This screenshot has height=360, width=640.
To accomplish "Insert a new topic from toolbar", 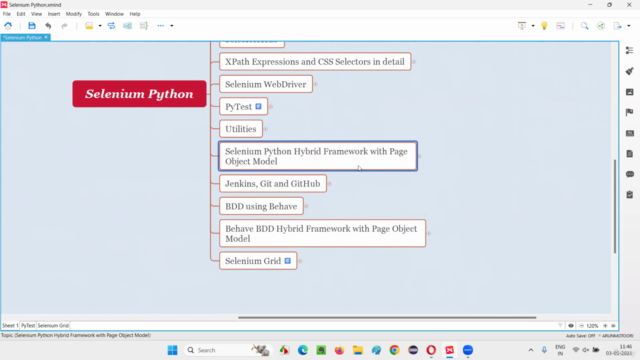I will point(89,26).
